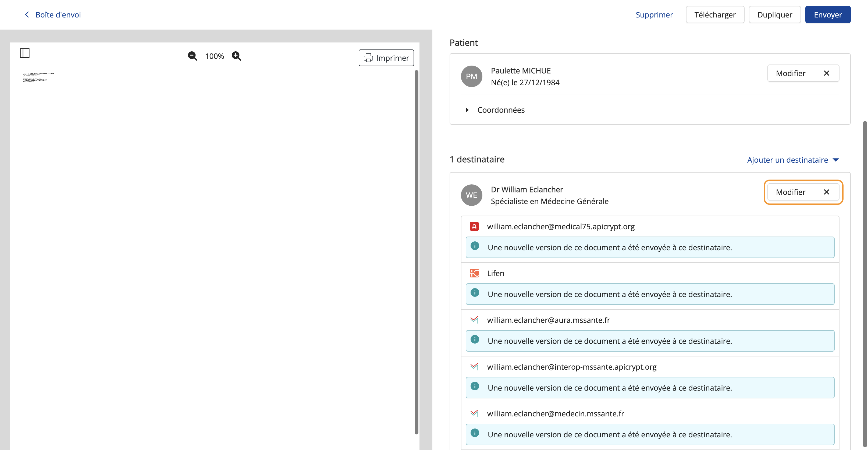Viewport: 868px width, 450px height.
Task: Click the orange Lifen channel icon
Action: tap(474, 273)
